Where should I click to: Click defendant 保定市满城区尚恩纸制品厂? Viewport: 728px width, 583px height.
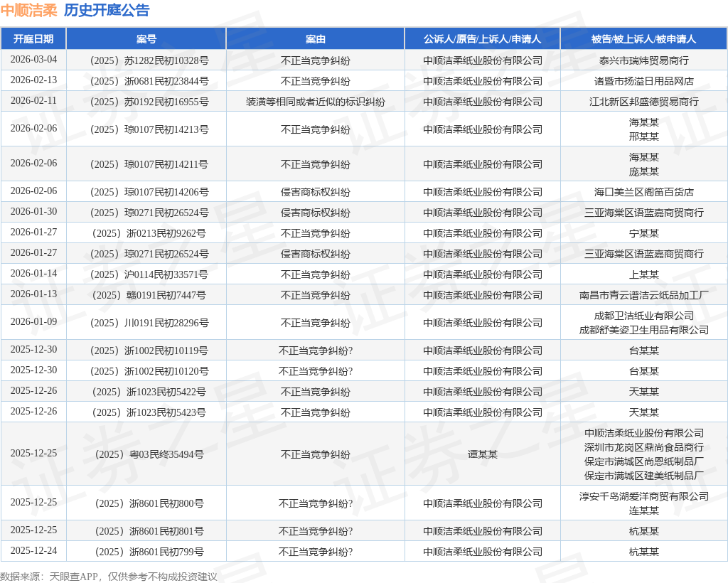pyautogui.click(x=643, y=462)
